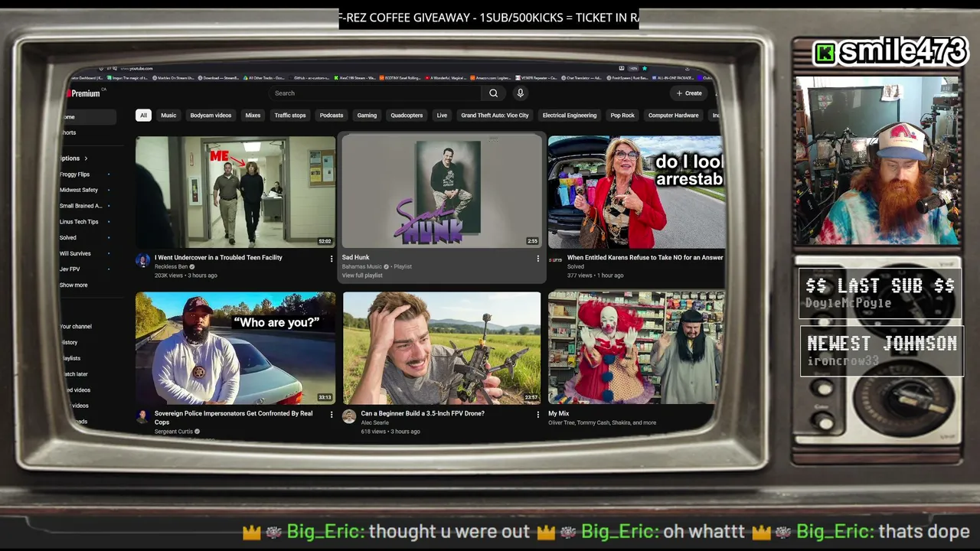The image size is (980, 551).
Task: Go to Home in the sidebar
Action: [88, 117]
